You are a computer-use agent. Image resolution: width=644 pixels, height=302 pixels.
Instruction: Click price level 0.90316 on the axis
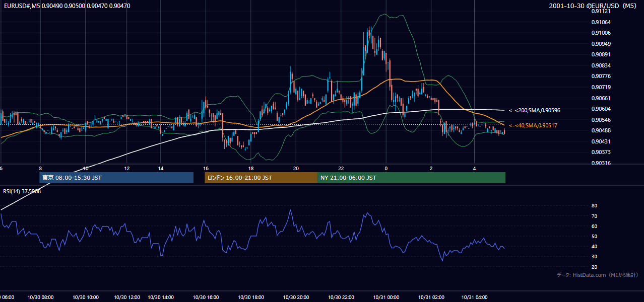pos(601,163)
